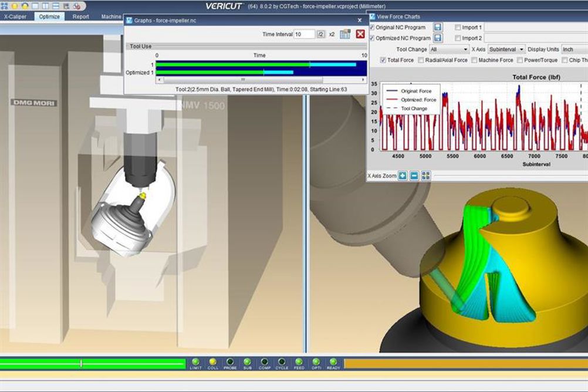The image size is (588, 392).
Task: Click the right arrow of Tool Use scrollbar
Action: (x=363, y=80)
